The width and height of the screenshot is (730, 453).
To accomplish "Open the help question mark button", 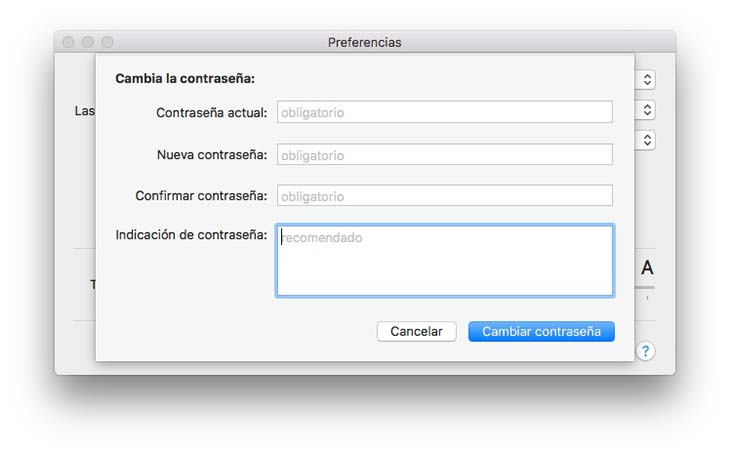I will (646, 351).
